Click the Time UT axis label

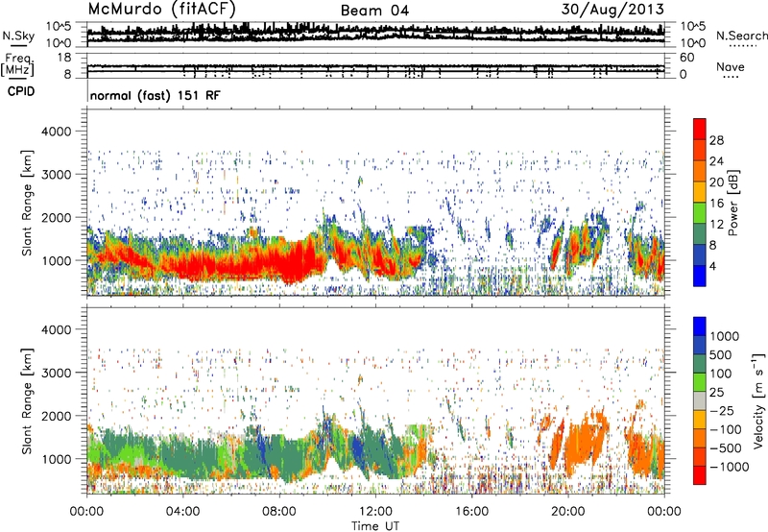(x=375, y=525)
